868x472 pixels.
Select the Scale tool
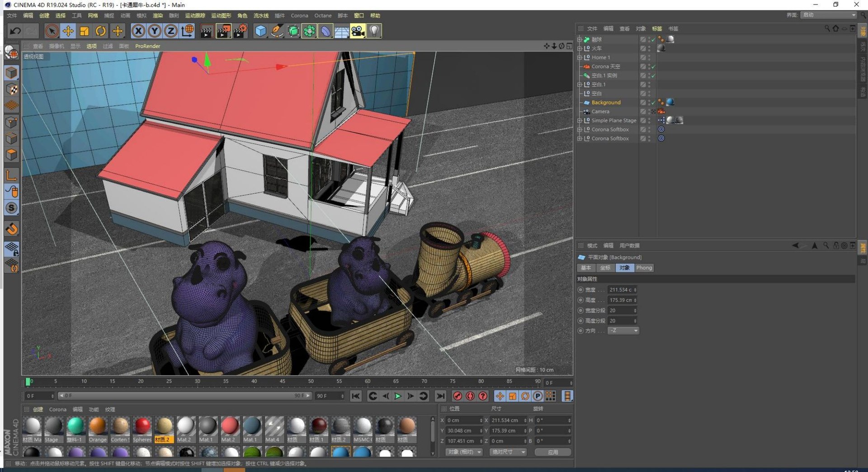pyautogui.click(x=84, y=31)
